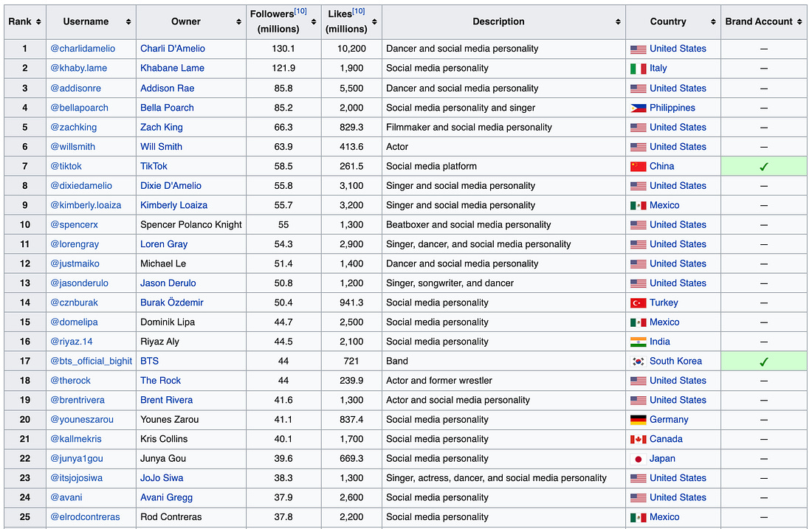The width and height of the screenshot is (812, 529).
Task: Click sort arrows for Followers (millions) column
Action: (x=314, y=21)
